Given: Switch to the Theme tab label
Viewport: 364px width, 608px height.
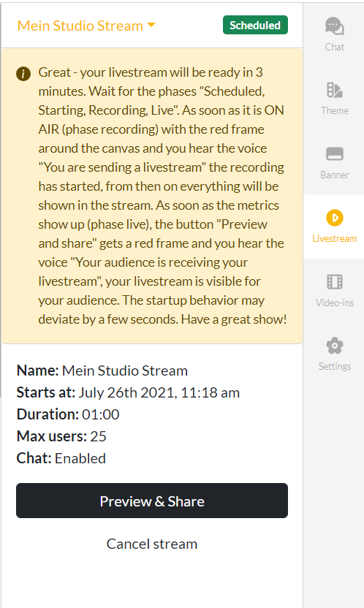Looking at the screenshot, I should point(335,110).
